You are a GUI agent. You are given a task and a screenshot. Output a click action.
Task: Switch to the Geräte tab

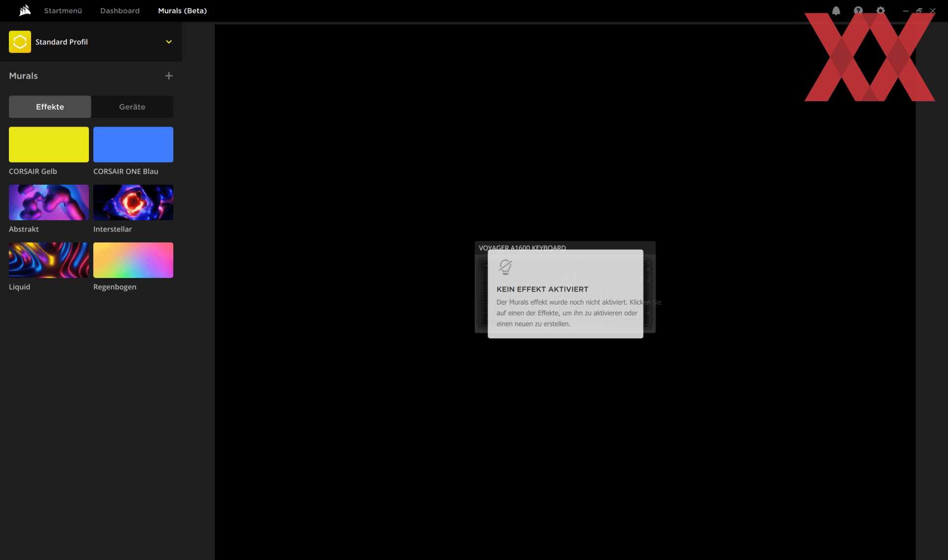click(132, 107)
